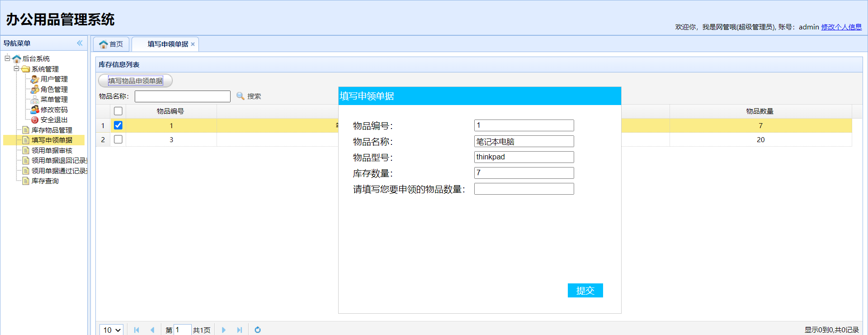Click the 填写申领单据 document icon in tree
Viewport: 868px width, 335px height.
click(x=26, y=140)
